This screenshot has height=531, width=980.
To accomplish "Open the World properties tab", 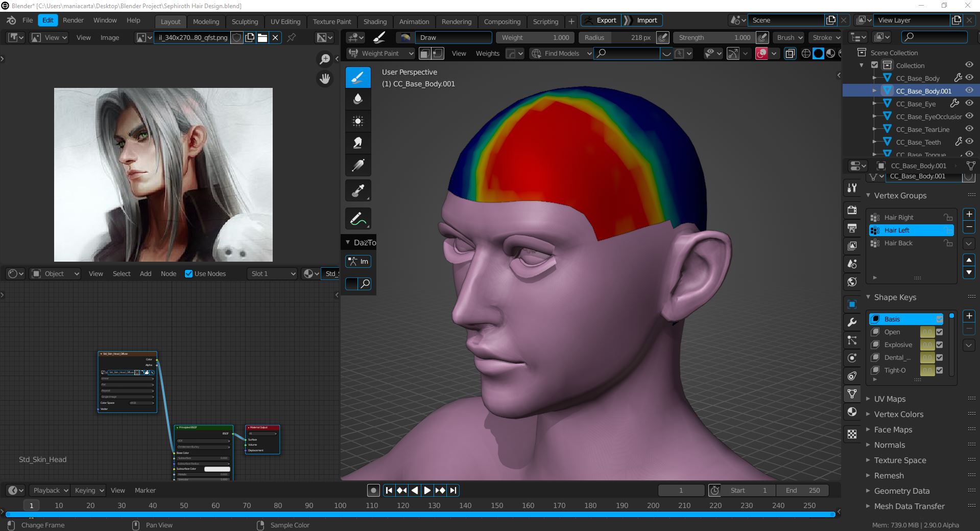I will click(x=852, y=282).
